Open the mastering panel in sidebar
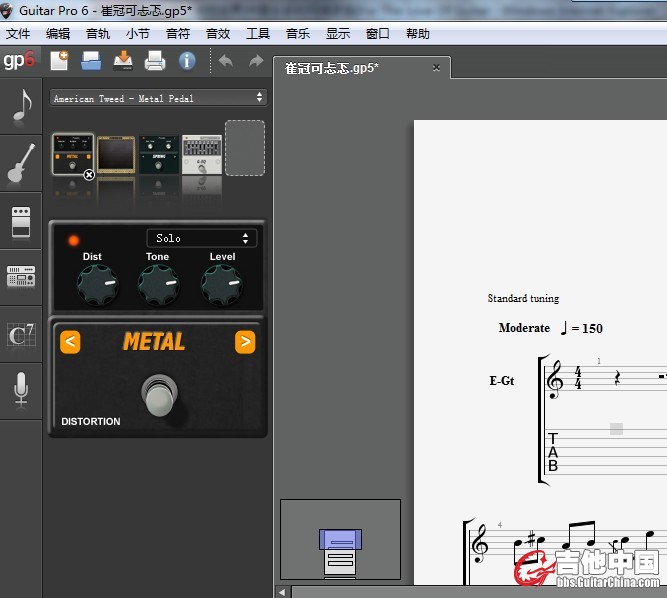Image resolution: width=667 pixels, height=598 pixels. point(21,277)
